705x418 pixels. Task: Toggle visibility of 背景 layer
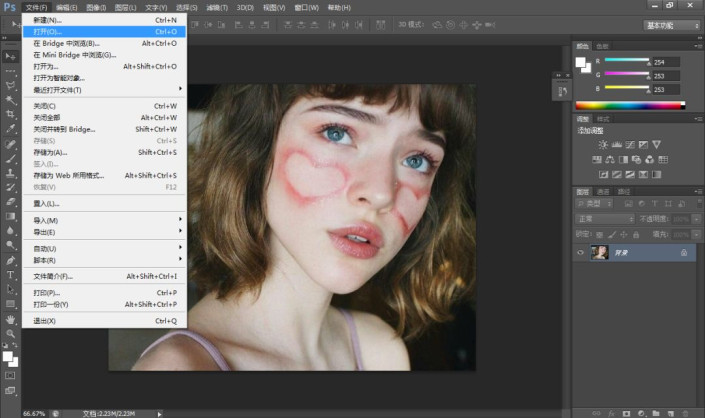coord(580,253)
